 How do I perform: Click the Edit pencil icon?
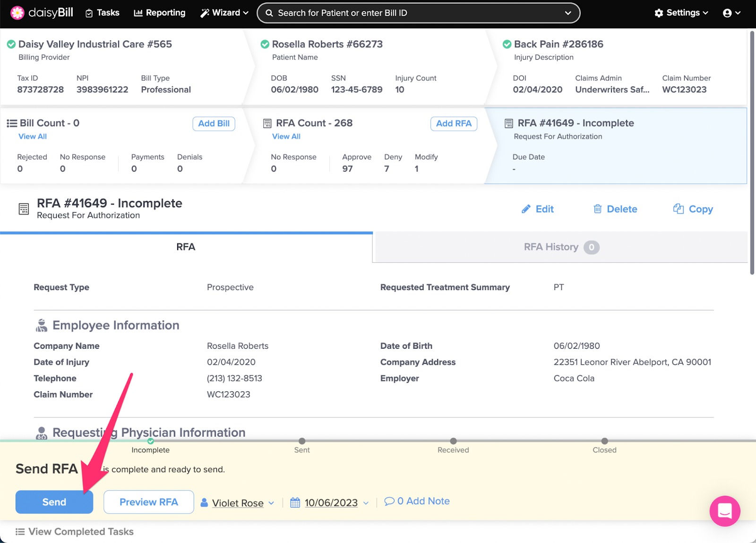[526, 209]
